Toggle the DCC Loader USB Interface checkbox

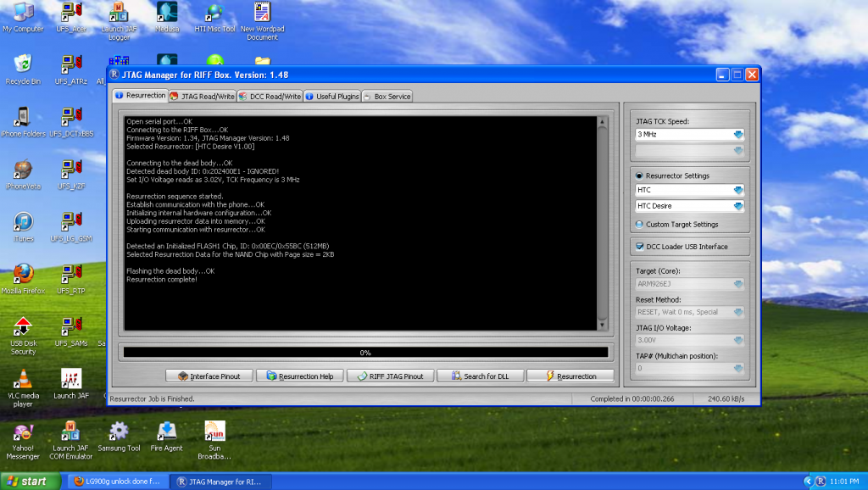pyautogui.click(x=640, y=247)
